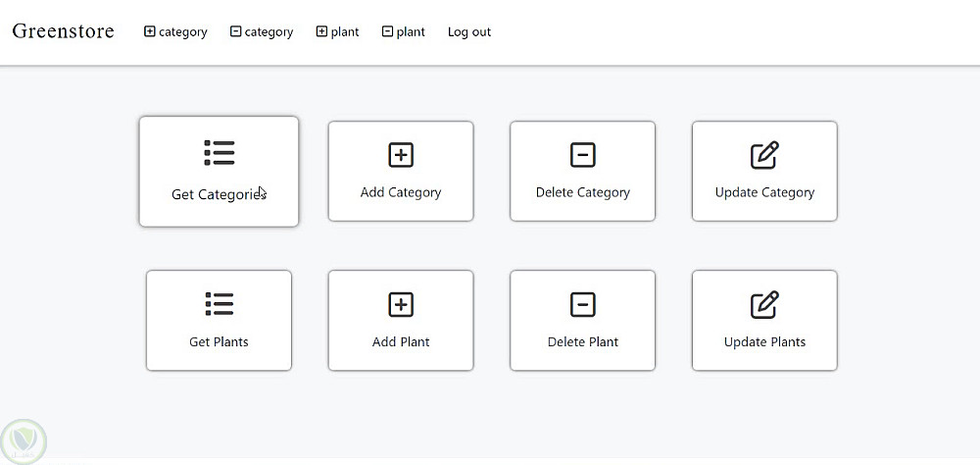
Task: Click the plus icon on Add Plant card
Action: pyautogui.click(x=401, y=305)
